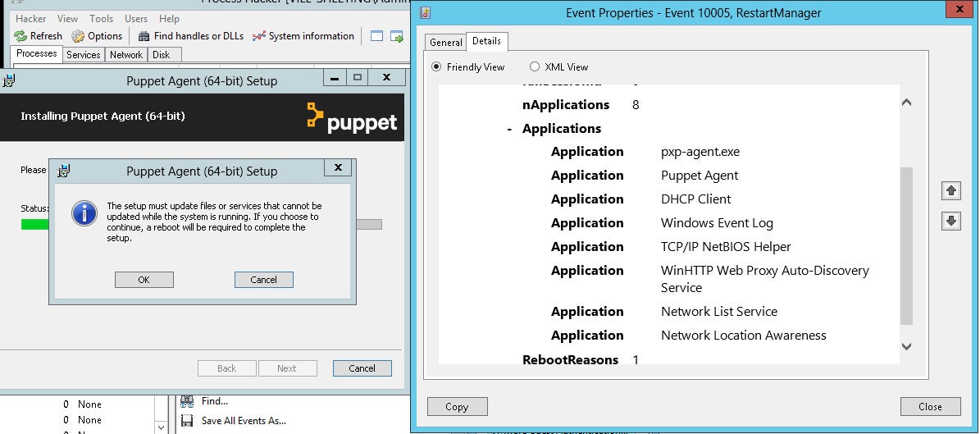980x434 pixels.
Task: Click Save All Events As floppy icon
Action: coord(188,421)
